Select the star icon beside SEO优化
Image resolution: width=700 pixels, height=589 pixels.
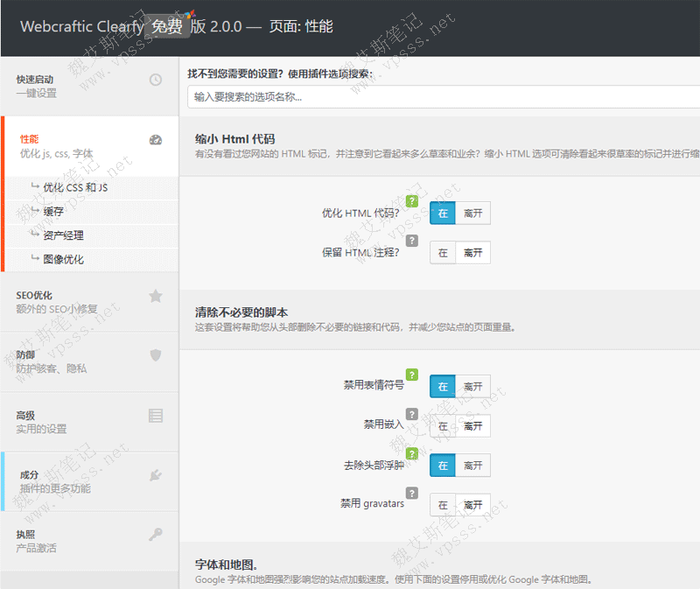(156, 296)
